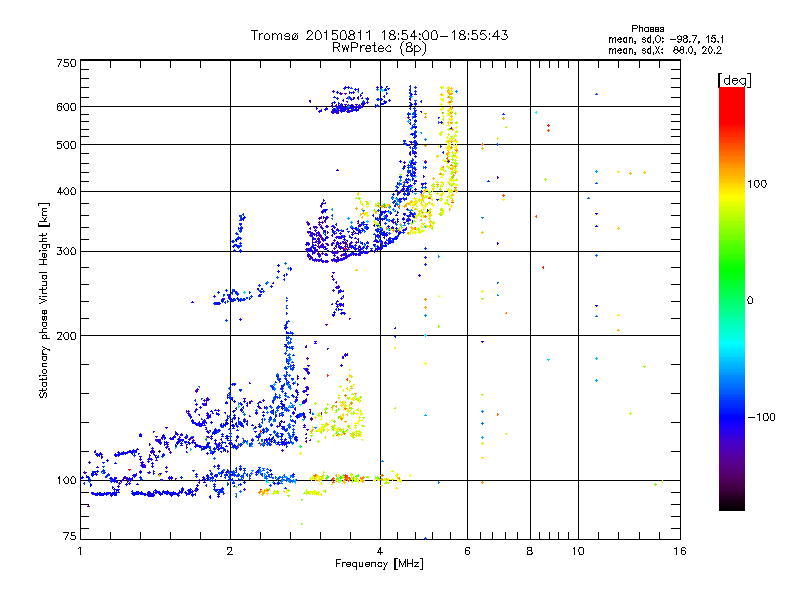
Task: Click the "750" height axis label
Action: (67, 63)
